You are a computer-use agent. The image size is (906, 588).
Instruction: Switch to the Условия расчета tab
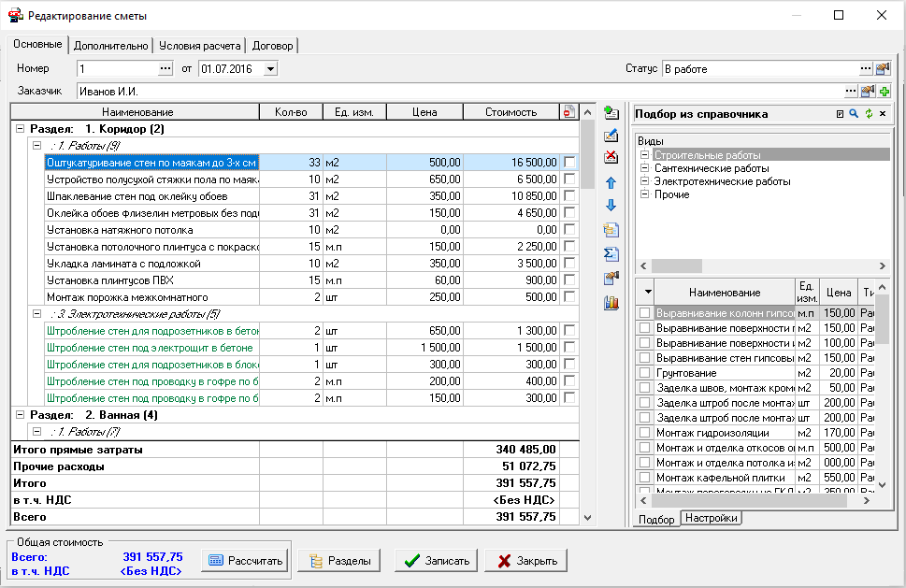point(200,46)
